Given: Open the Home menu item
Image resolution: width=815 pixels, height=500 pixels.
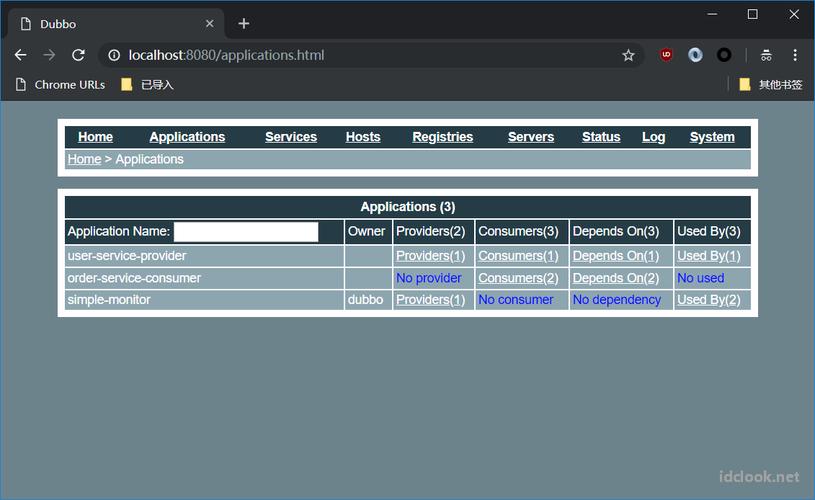Looking at the screenshot, I should (x=95, y=137).
